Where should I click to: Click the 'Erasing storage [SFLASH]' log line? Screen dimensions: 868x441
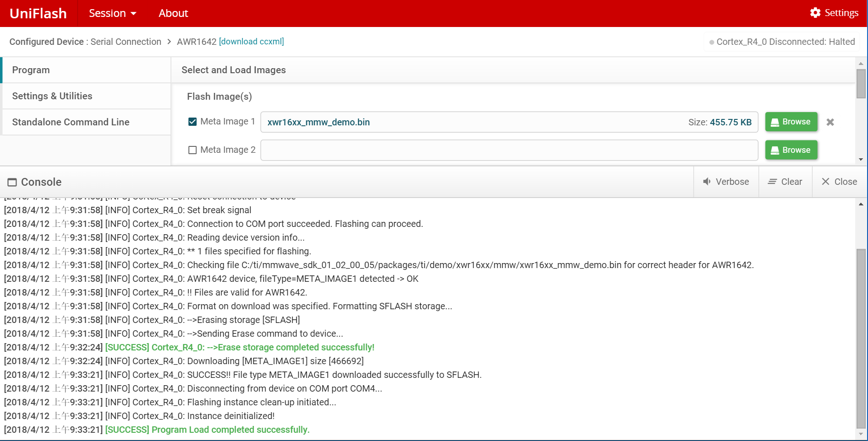[152, 320]
